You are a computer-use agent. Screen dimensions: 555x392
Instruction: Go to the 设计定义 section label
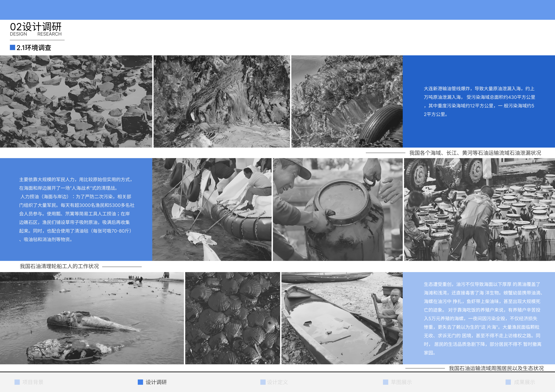point(277,382)
